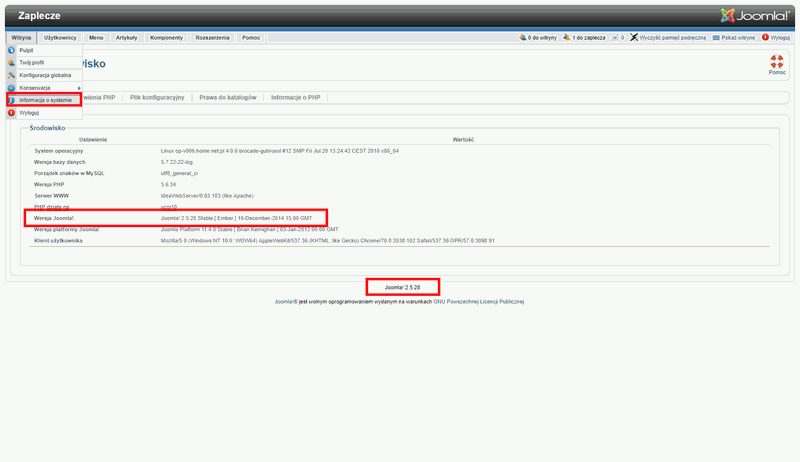
Task: Click the Wersja PHP value 5.6.34
Action: 168,185
